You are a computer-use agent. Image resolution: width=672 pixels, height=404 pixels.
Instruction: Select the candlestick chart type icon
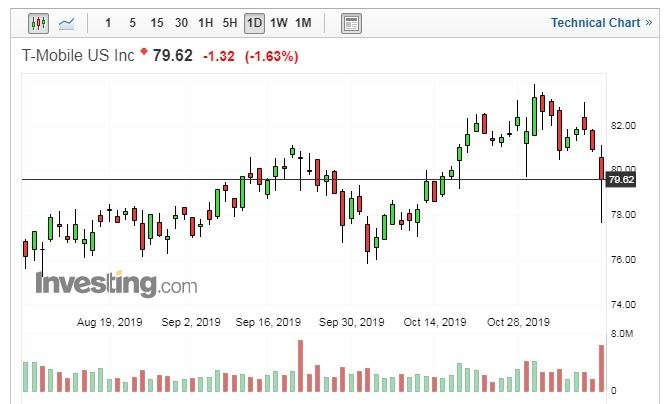point(38,23)
